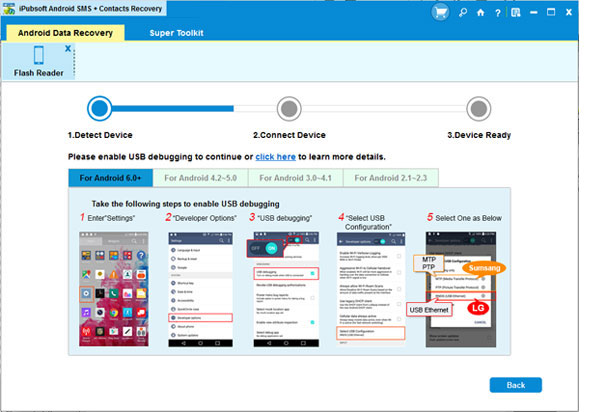Switch to the Android Data Recovery tab

coord(66,33)
